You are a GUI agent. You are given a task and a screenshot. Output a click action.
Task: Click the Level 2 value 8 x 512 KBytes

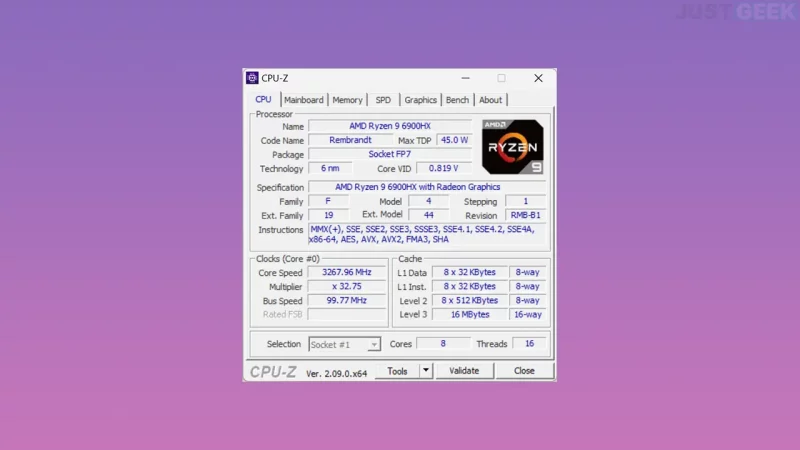[469, 301]
